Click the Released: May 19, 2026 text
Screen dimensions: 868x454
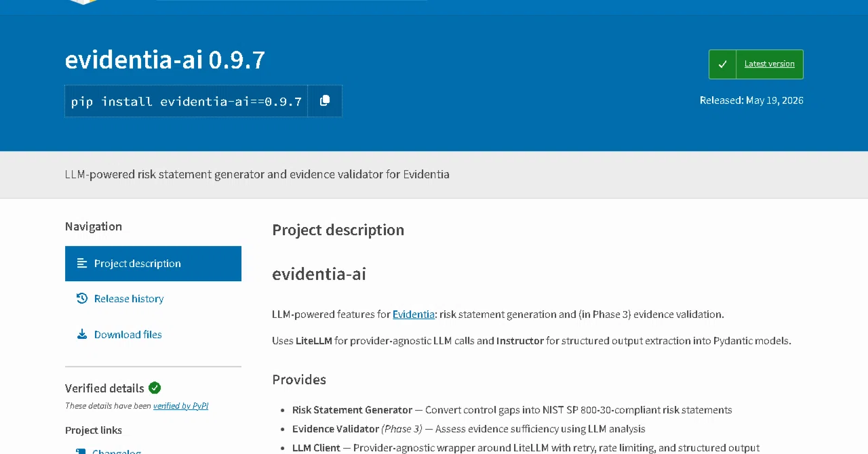751,100
